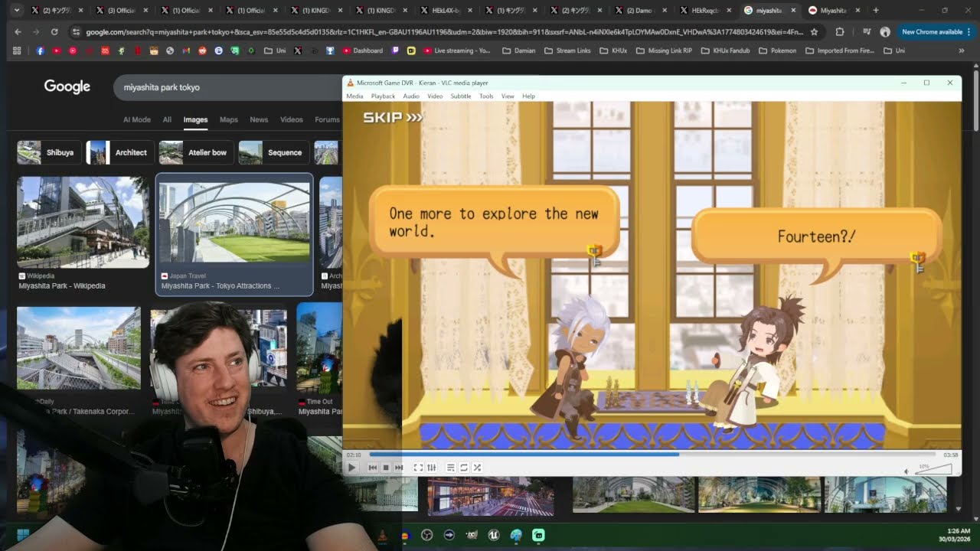Open VLC Playback menu
Screen dimensions: 980x551
[383, 96]
